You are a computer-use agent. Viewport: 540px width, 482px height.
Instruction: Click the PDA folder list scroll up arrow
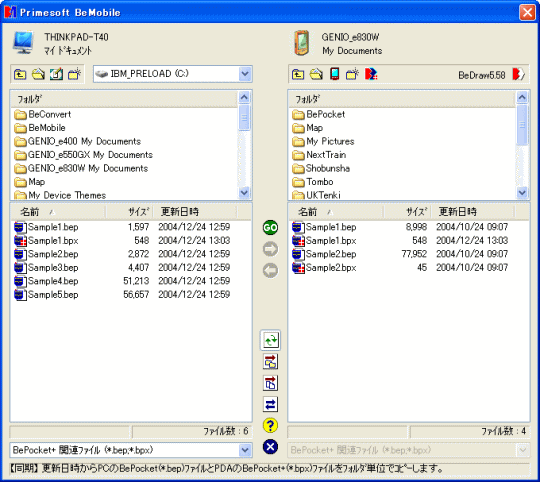tap(522, 97)
